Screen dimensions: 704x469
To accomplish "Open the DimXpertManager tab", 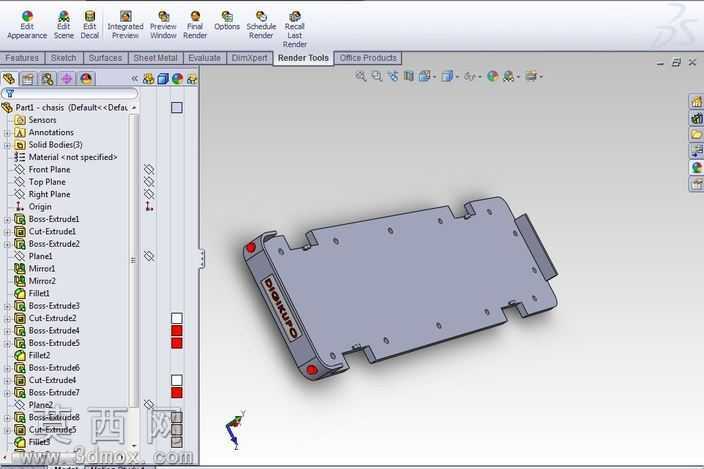I will [x=66, y=79].
